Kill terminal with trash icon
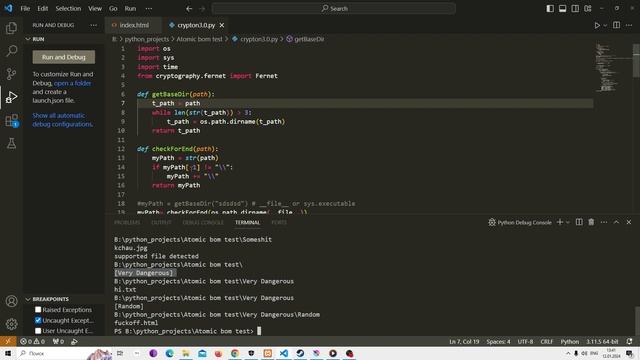640x360 pixels. point(591,222)
